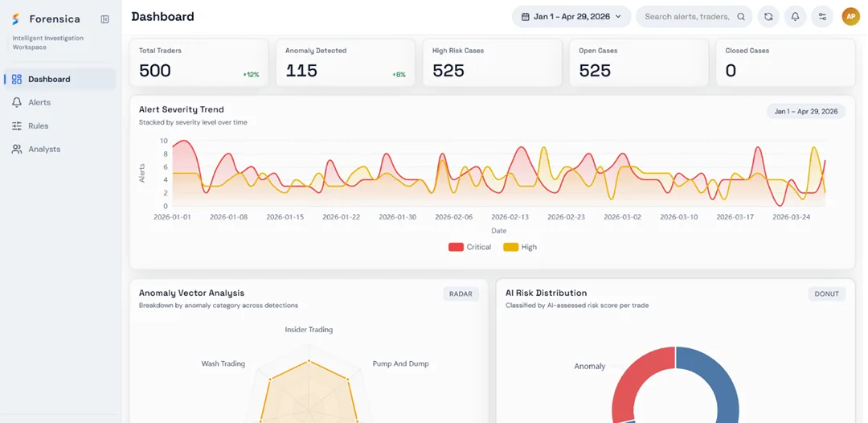The height and width of the screenshot is (423, 868).
Task: Expand the date range dropdown chevron
Action: coord(618,17)
